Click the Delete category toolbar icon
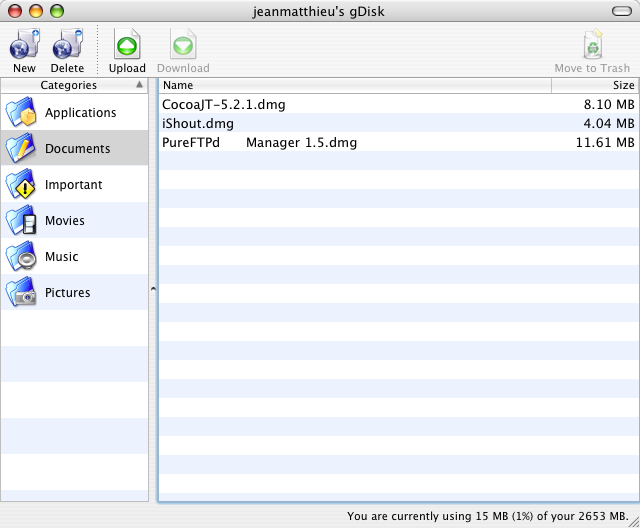The height and width of the screenshot is (528, 640). click(67, 45)
